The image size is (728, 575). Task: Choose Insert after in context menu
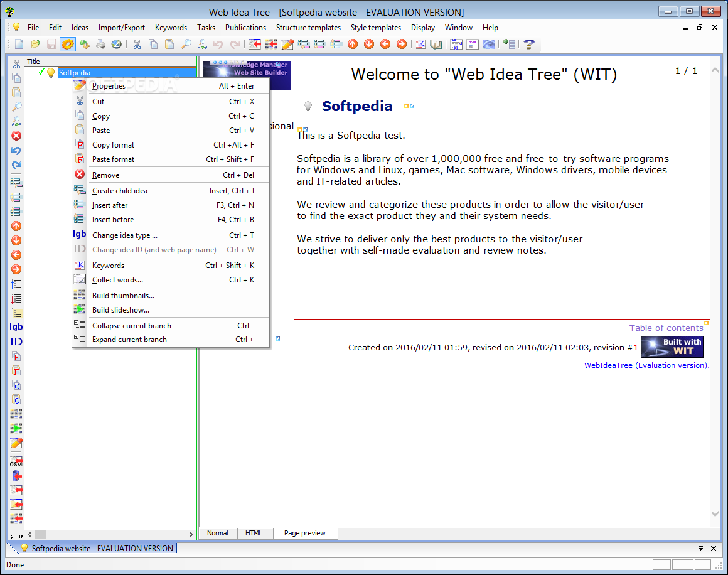click(x=171, y=205)
